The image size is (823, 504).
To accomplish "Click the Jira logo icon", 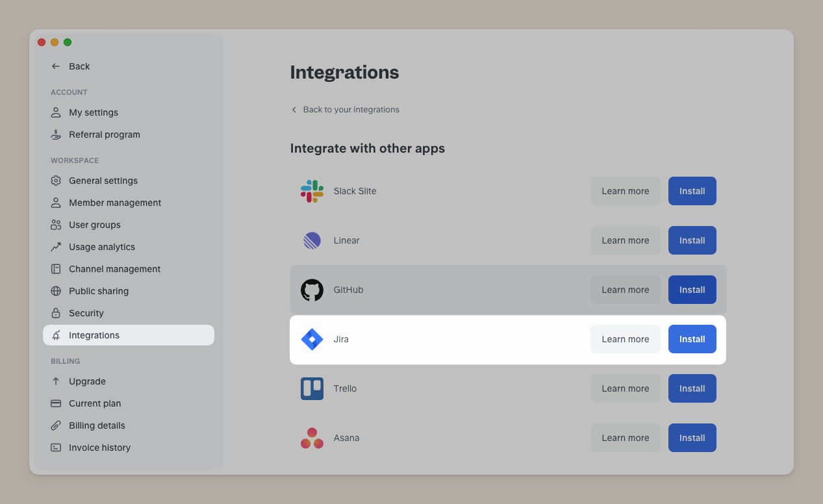I will click(312, 339).
